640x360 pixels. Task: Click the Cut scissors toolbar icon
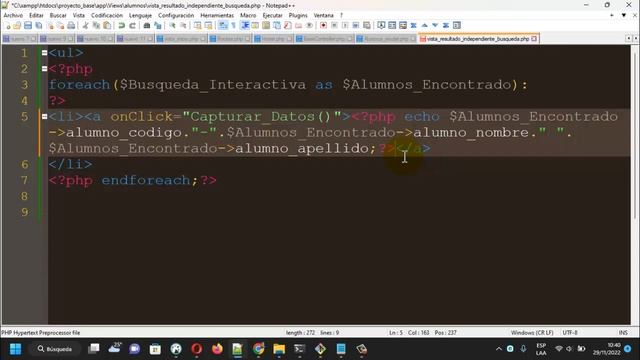85,25
